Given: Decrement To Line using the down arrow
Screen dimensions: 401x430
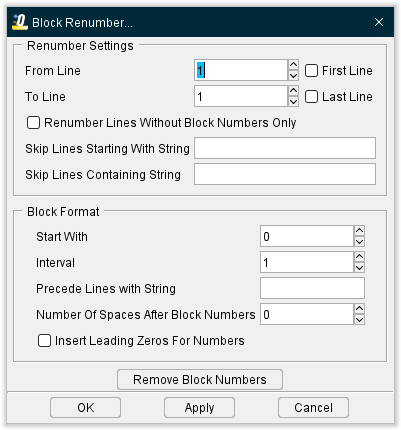Looking at the screenshot, I should pos(293,101).
